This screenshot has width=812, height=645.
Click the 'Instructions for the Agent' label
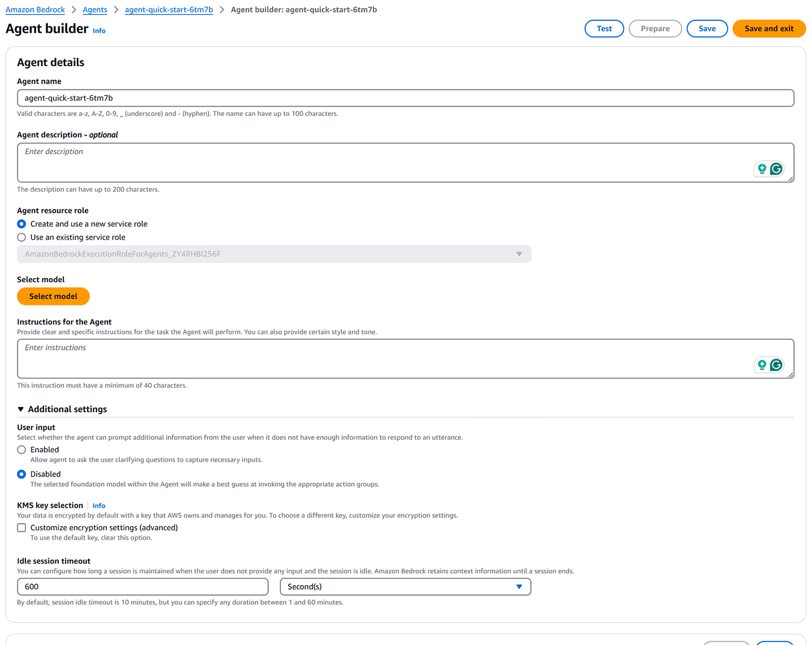pos(64,322)
